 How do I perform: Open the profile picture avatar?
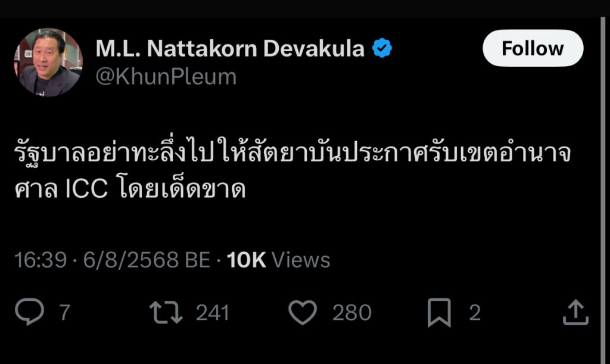(48, 62)
